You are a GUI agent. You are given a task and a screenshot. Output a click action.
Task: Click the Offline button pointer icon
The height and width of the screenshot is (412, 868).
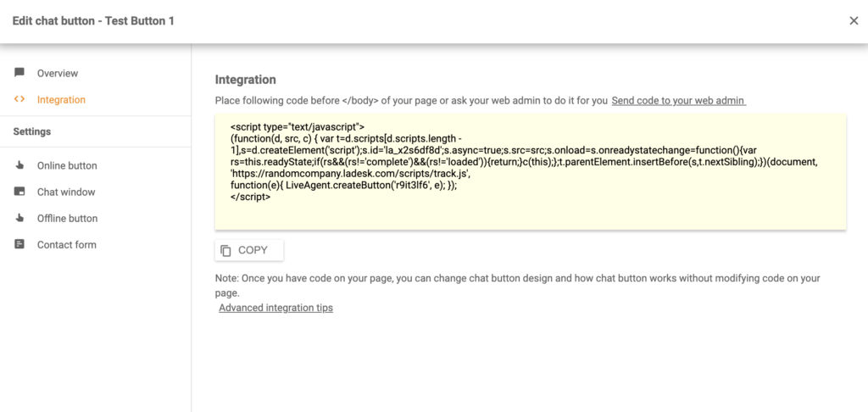[19, 218]
